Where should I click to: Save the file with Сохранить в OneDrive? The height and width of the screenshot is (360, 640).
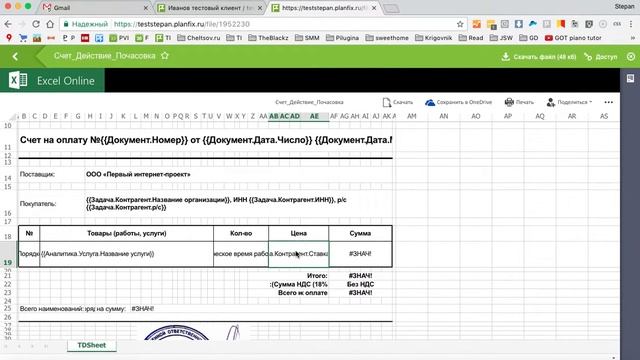(x=458, y=102)
